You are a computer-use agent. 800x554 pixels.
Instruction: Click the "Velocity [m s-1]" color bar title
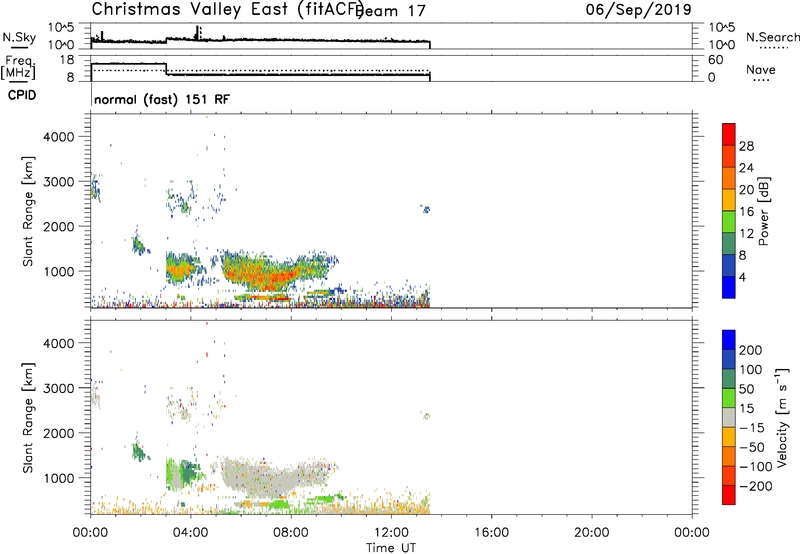point(782,417)
